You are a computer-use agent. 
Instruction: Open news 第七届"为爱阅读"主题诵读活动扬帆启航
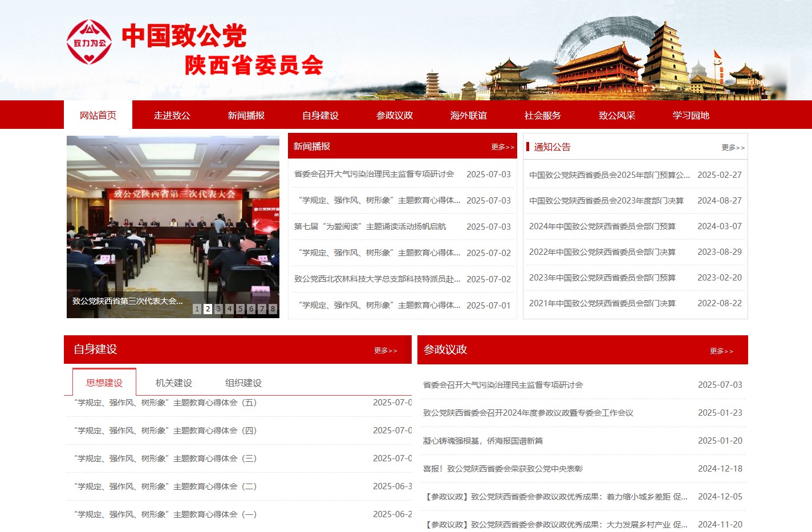coord(370,226)
